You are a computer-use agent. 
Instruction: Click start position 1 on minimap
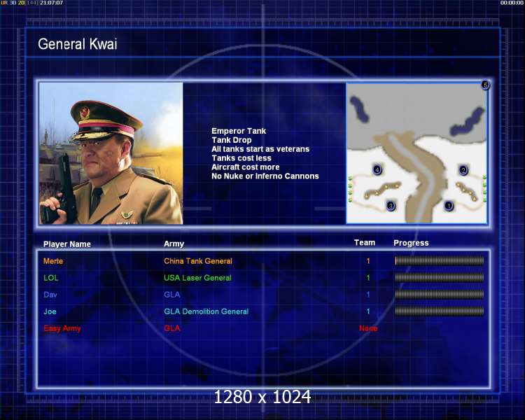tap(449, 205)
